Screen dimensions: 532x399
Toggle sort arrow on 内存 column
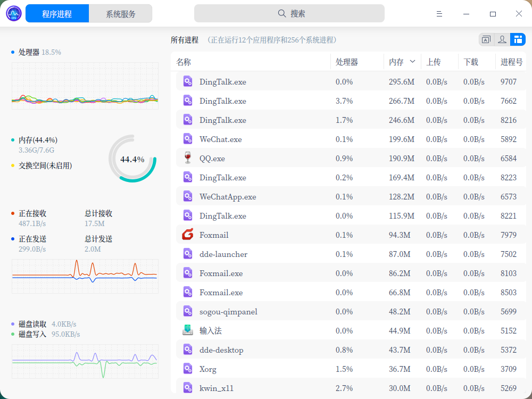coord(412,62)
